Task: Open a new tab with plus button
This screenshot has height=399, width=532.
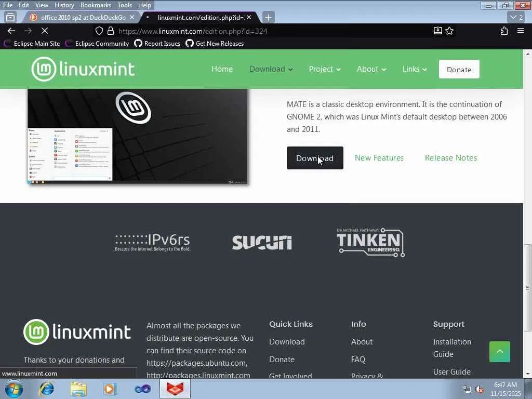Action: pos(268,17)
